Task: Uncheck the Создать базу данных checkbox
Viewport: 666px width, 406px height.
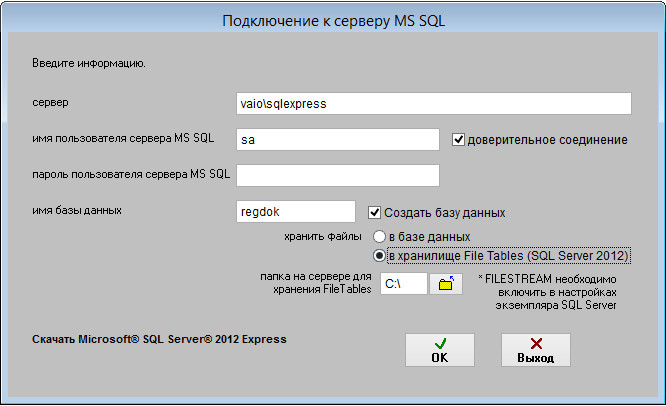Action: coord(374,212)
